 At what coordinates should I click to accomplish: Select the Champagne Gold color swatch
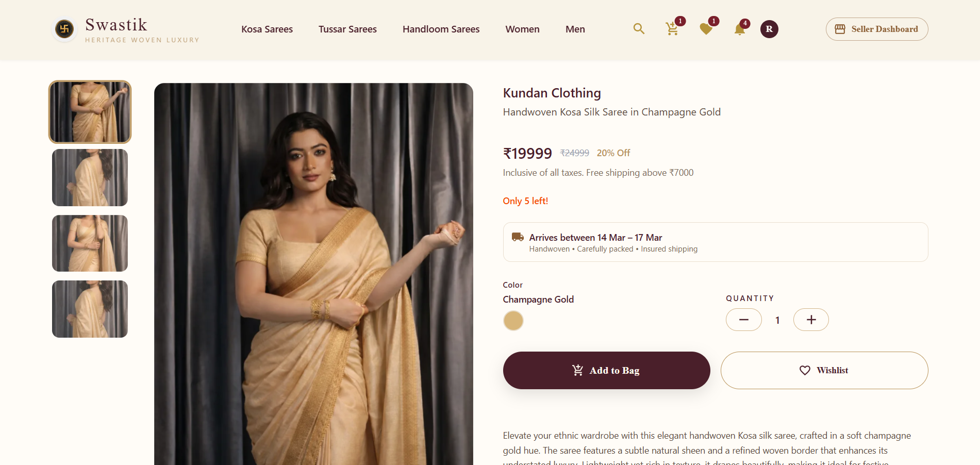(513, 321)
